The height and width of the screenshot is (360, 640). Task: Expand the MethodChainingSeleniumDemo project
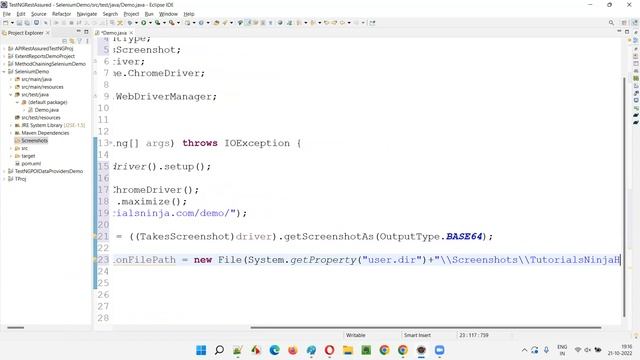(x=4, y=64)
